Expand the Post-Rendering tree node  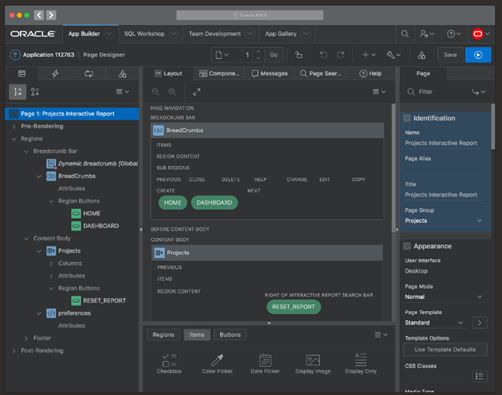click(x=14, y=351)
